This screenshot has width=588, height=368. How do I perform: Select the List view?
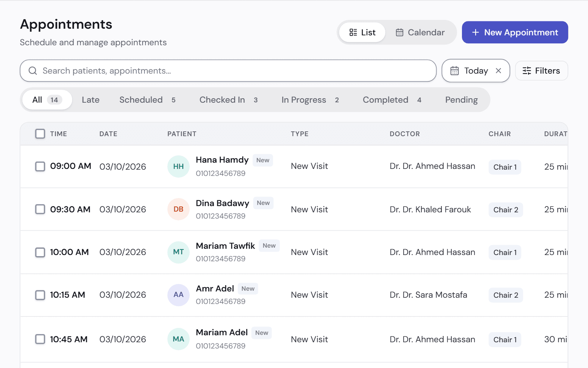click(362, 32)
